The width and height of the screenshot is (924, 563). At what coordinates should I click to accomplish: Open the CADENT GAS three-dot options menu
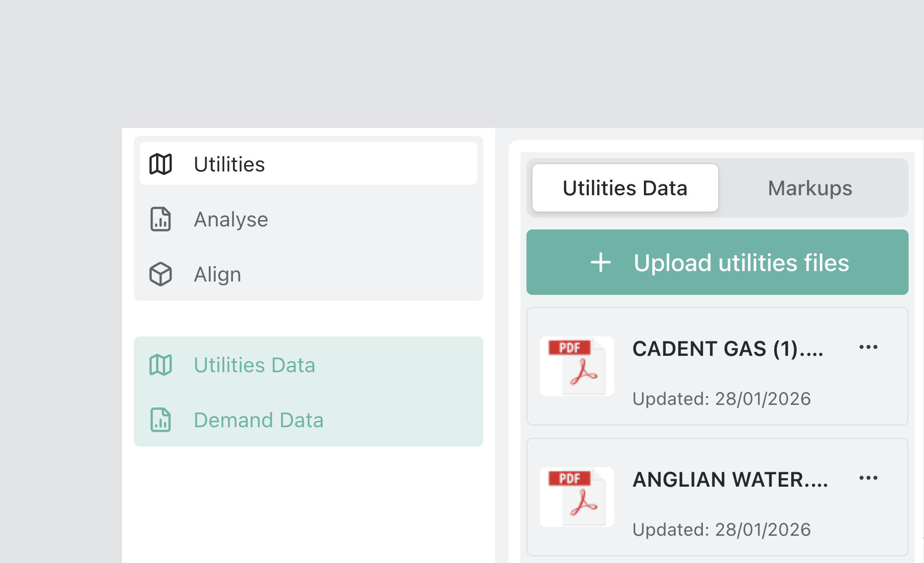868,347
